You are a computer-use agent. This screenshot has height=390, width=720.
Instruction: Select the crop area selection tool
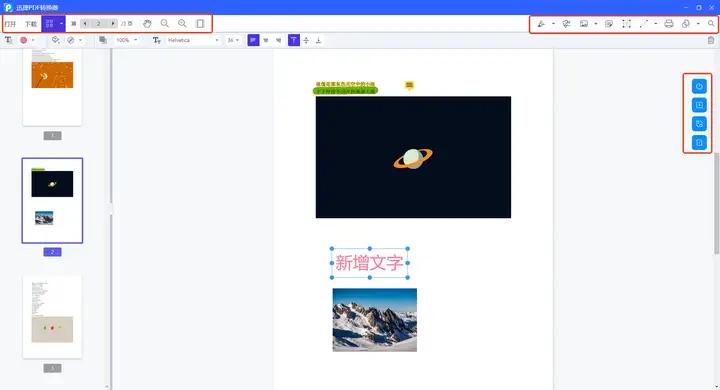(x=626, y=24)
